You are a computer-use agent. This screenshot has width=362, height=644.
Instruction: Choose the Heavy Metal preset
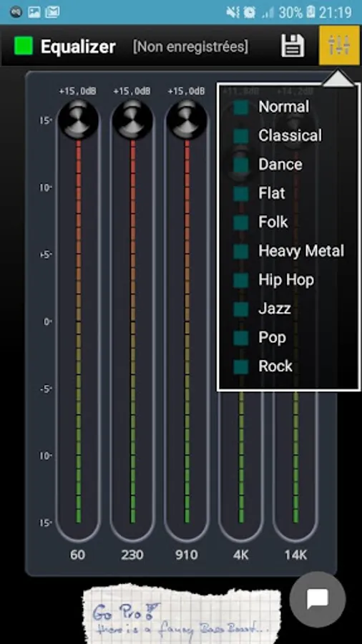[289, 251]
